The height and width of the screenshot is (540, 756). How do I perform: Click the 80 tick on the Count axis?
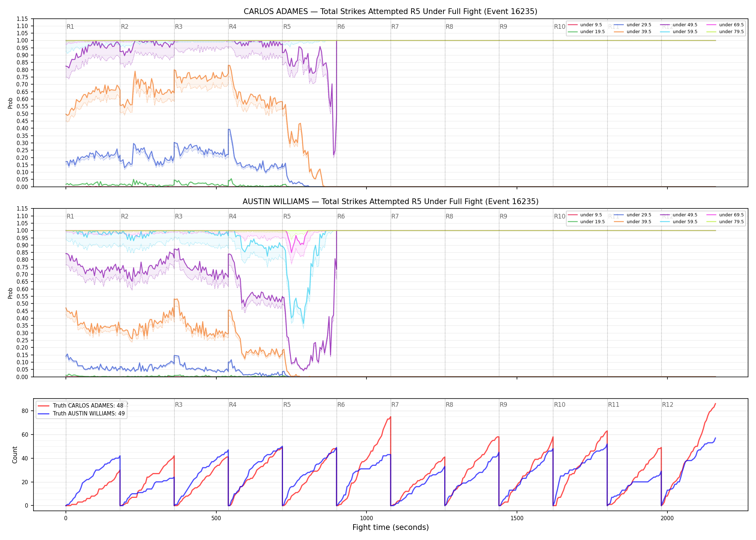[25, 411]
